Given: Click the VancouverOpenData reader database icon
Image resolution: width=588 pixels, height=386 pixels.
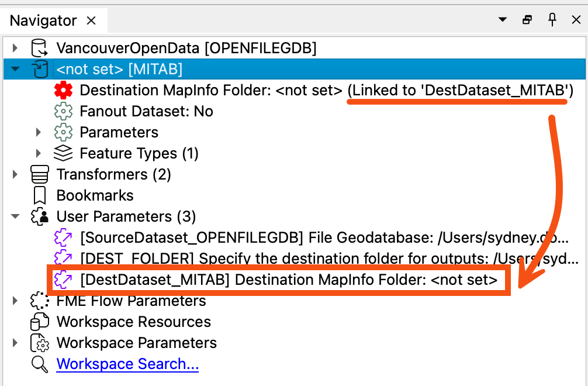Looking at the screenshot, I should click(39, 48).
